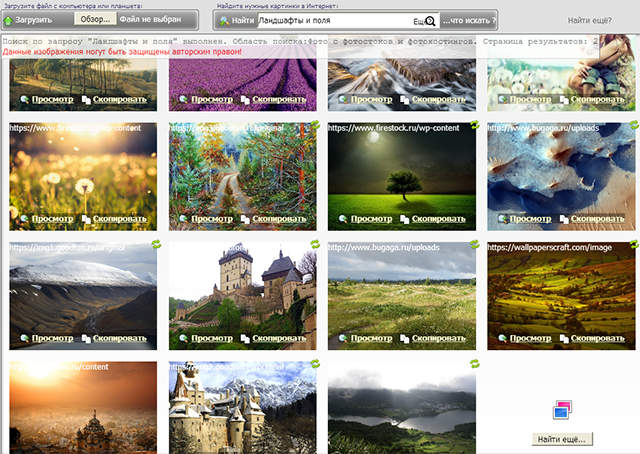Viewport: 640px width, 454px height.
Task: Click Просмотр on the girl with dandelions image
Action: 530,99
